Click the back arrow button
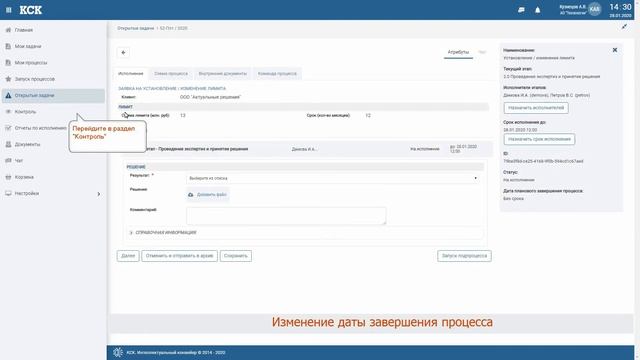The image size is (640, 360). 123,52
